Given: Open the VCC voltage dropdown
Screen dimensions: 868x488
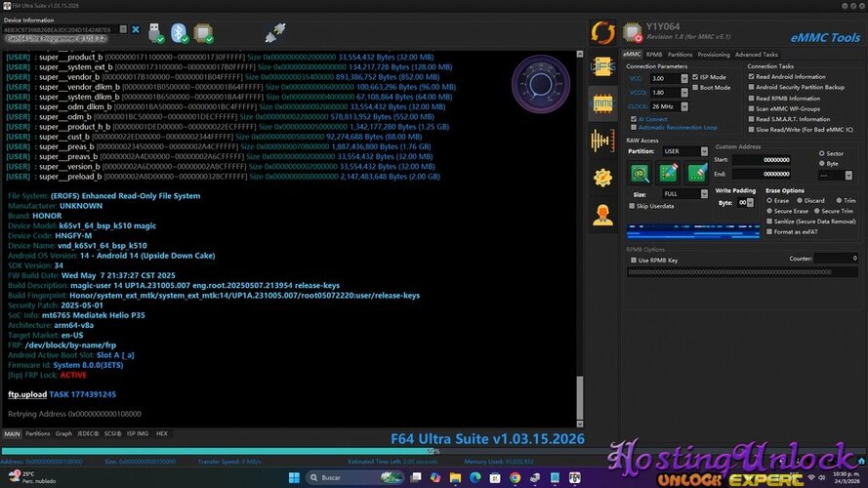Looking at the screenshot, I should [x=682, y=78].
